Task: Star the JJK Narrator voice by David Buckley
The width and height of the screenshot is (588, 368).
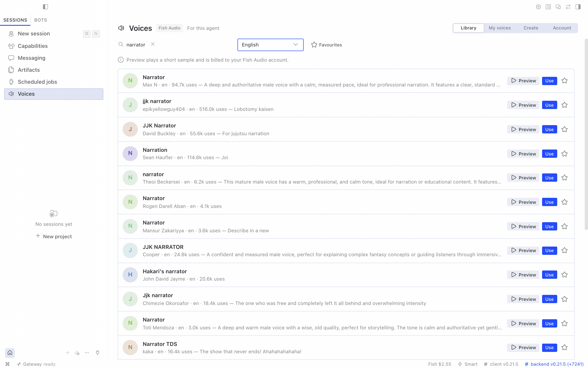Action: click(564, 129)
